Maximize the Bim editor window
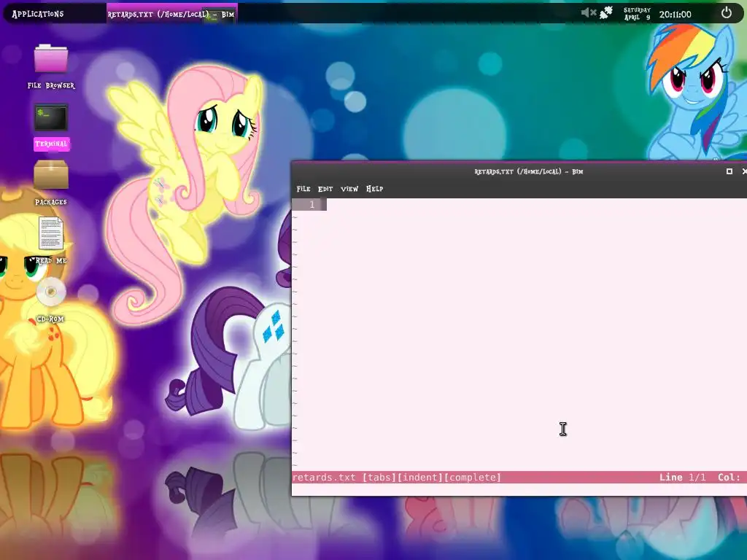747x560 pixels. point(729,171)
